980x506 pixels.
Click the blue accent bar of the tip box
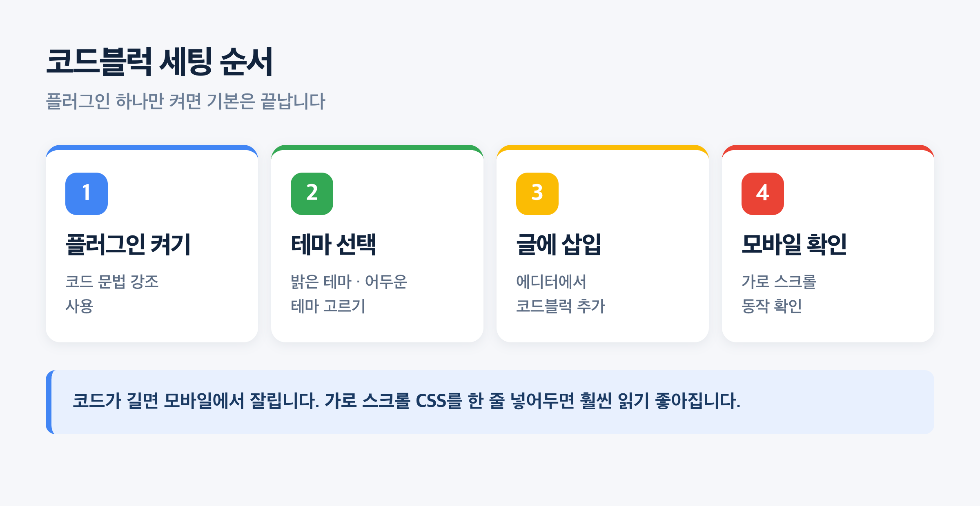coord(49,402)
